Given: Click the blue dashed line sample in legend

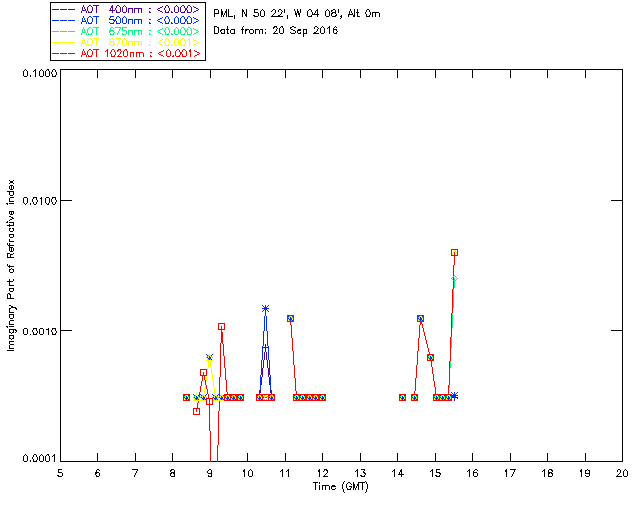Looking at the screenshot, I should [x=64, y=20].
